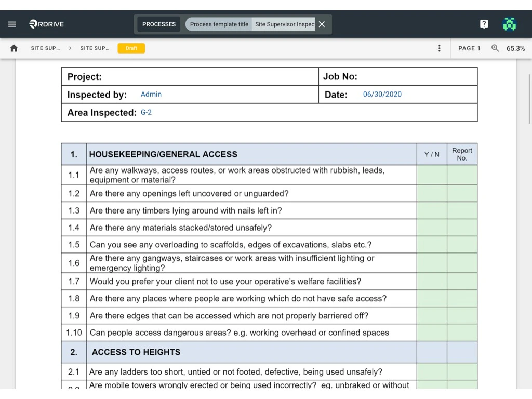Open the 65.3% zoom level control
Image resolution: width=532 pixels, height=399 pixels.
[515, 48]
